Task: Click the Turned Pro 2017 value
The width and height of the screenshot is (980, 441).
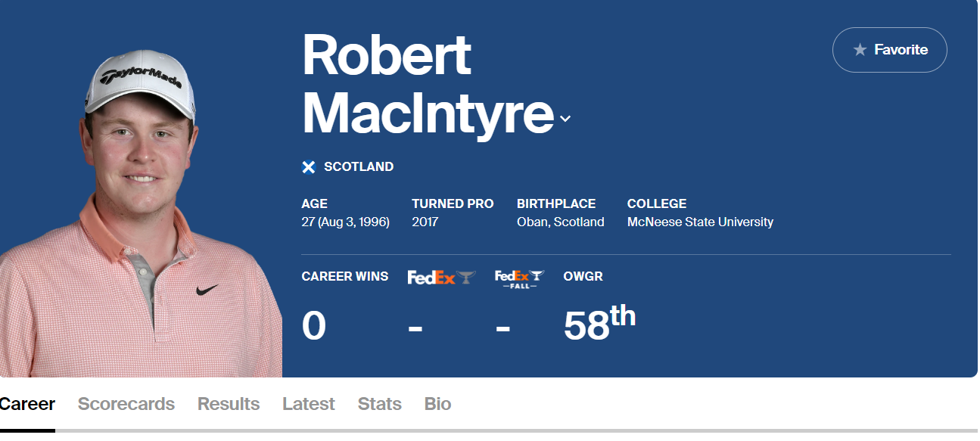Action: [425, 222]
